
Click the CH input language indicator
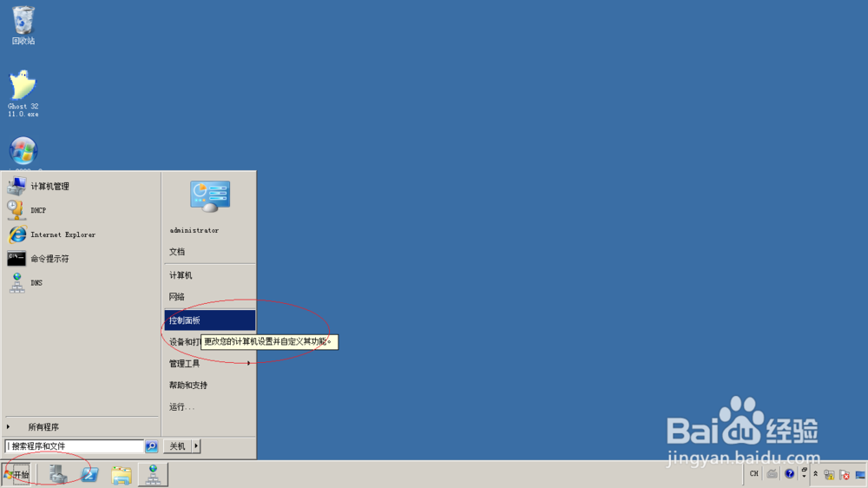[754, 473]
